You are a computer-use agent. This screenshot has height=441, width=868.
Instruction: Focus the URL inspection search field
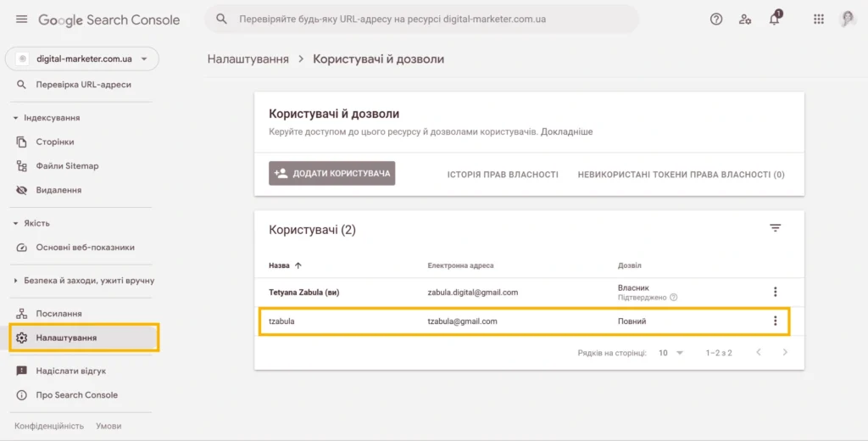422,19
